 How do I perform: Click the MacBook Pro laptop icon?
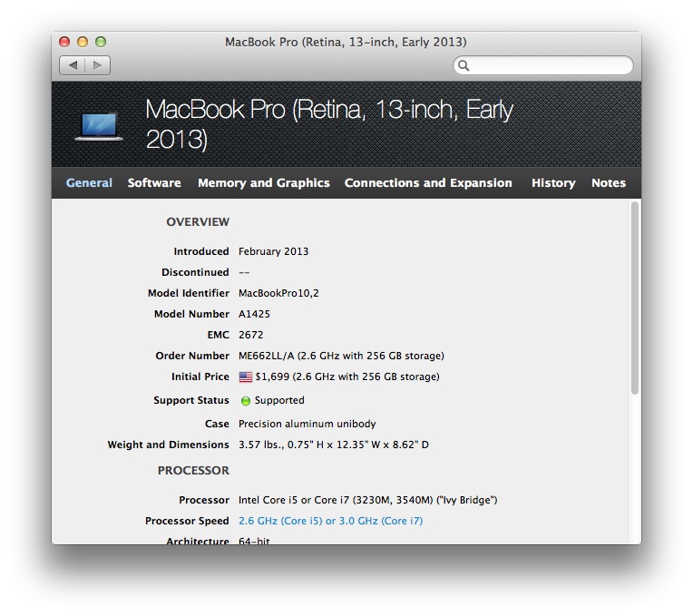[x=99, y=127]
